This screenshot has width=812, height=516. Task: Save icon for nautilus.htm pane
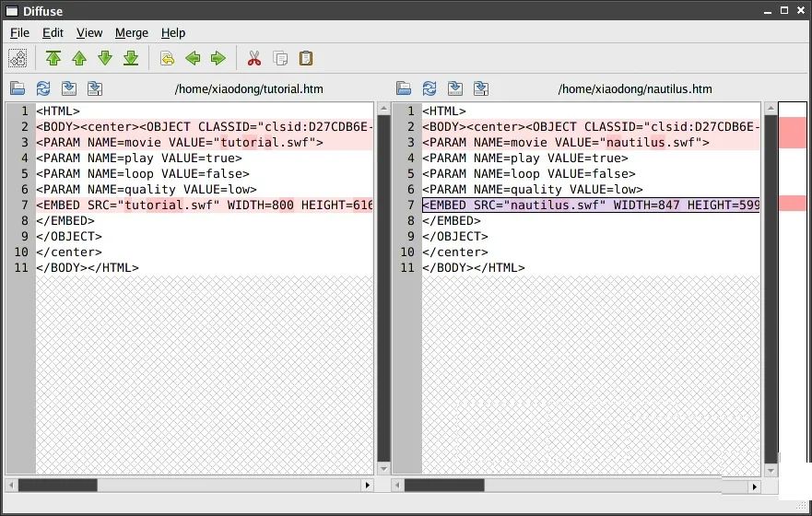pyautogui.click(x=455, y=88)
